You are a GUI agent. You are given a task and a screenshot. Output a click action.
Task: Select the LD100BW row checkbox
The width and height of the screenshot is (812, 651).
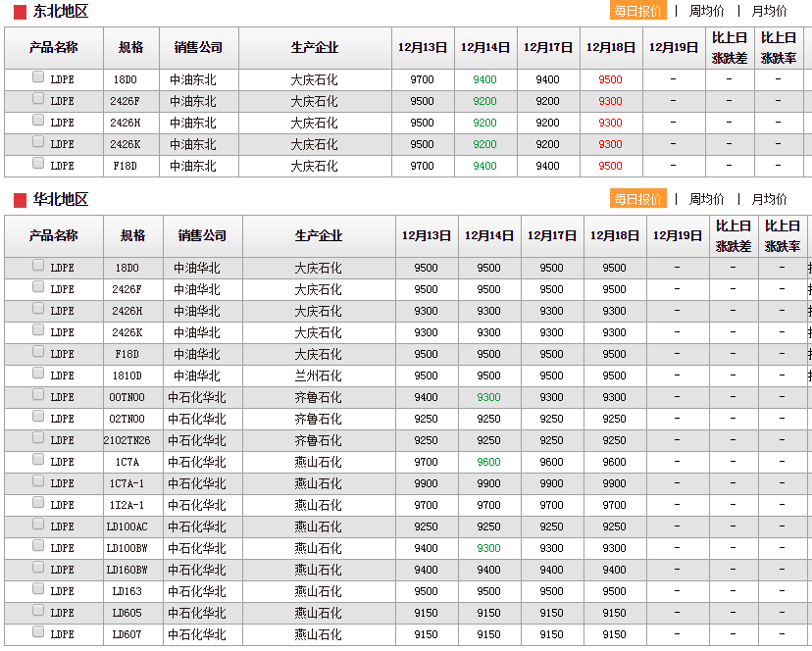tap(38, 545)
